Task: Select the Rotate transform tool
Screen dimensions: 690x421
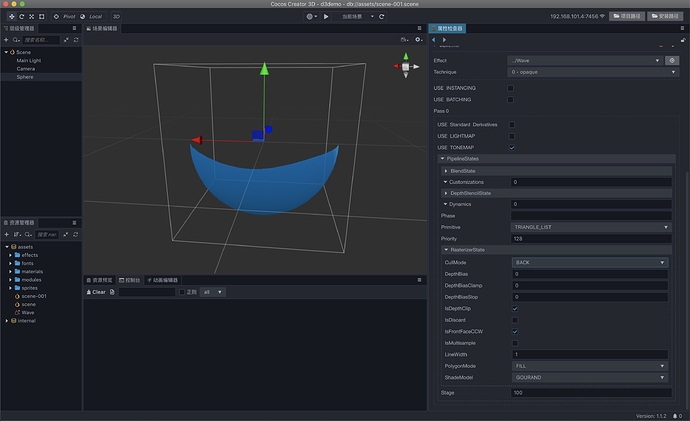Action: [22, 17]
